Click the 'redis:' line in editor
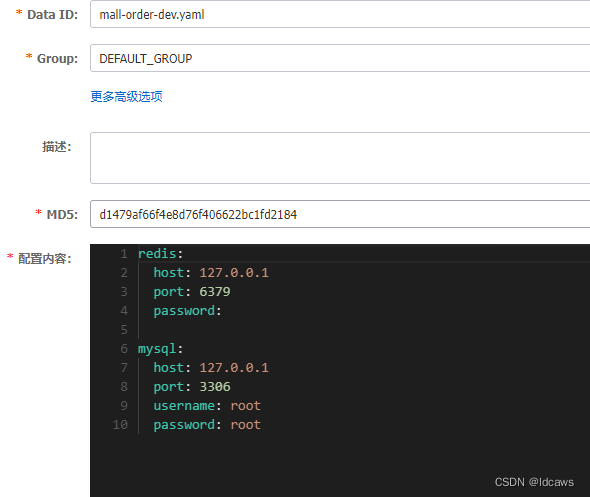590x497 pixels. 161,254
